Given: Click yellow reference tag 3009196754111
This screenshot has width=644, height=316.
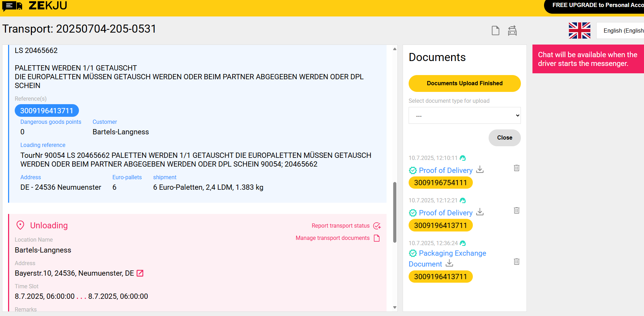Looking at the screenshot, I should 441,183.
